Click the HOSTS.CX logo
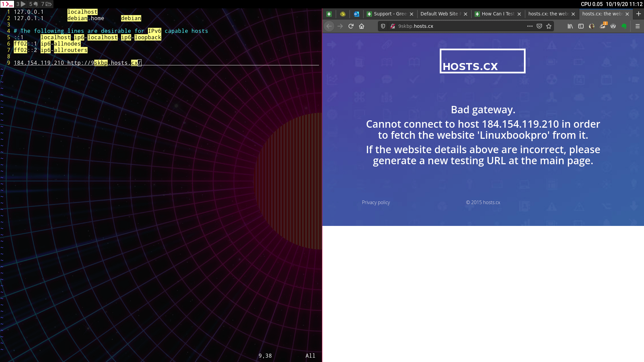The width and height of the screenshot is (644, 362). 482,61
